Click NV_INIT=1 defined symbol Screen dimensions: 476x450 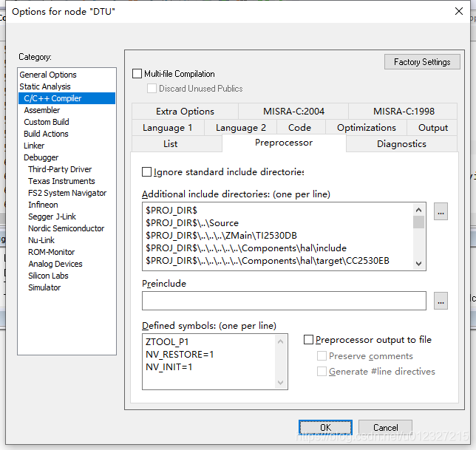point(169,367)
